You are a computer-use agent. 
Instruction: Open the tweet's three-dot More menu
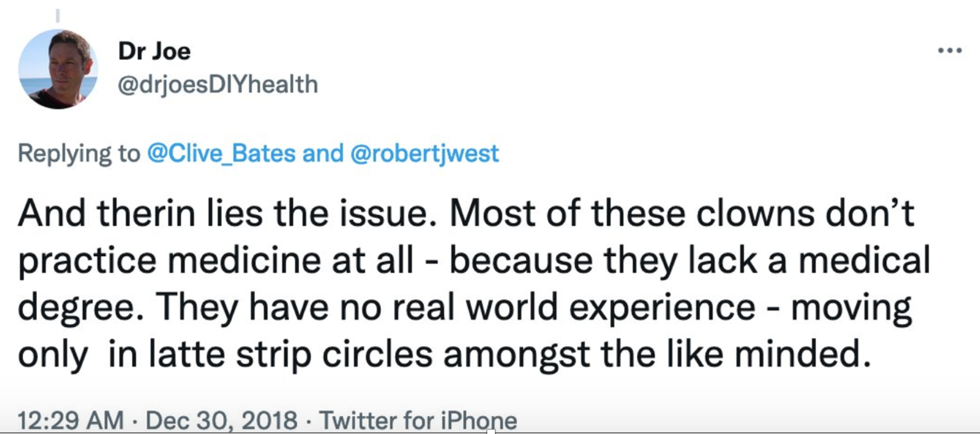pyautogui.click(x=950, y=51)
